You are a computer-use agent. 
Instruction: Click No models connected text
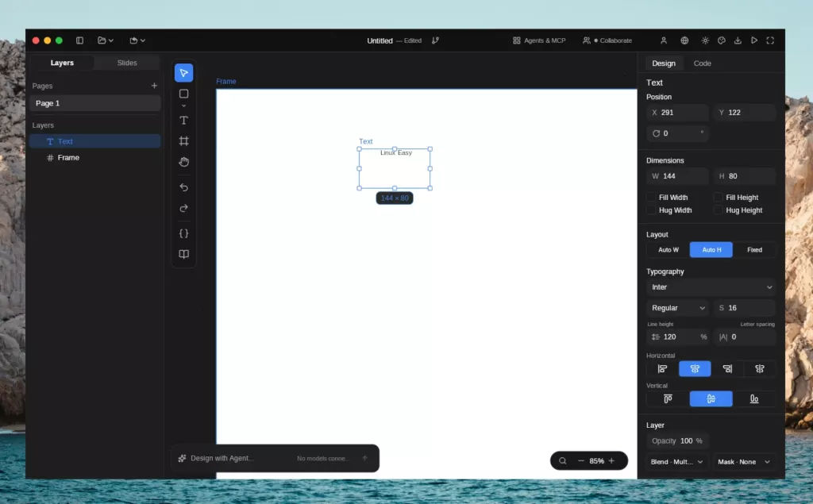pyautogui.click(x=322, y=459)
